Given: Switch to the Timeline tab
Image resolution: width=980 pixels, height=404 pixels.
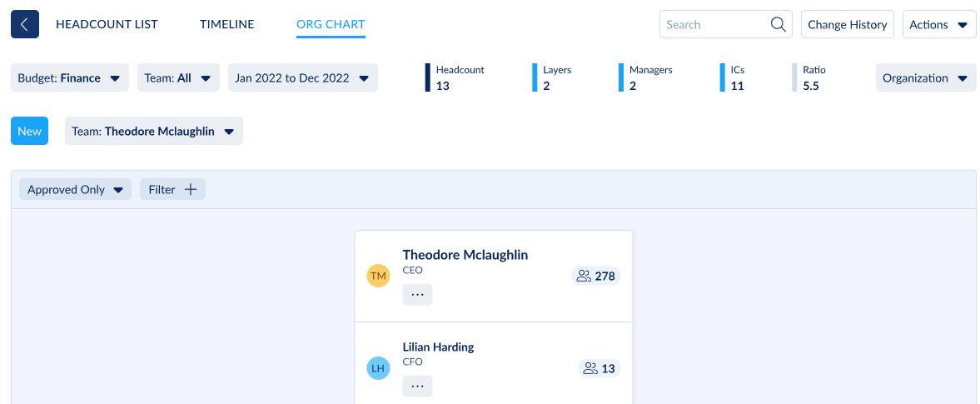Looking at the screenshot, I should (x=226, y=25).
